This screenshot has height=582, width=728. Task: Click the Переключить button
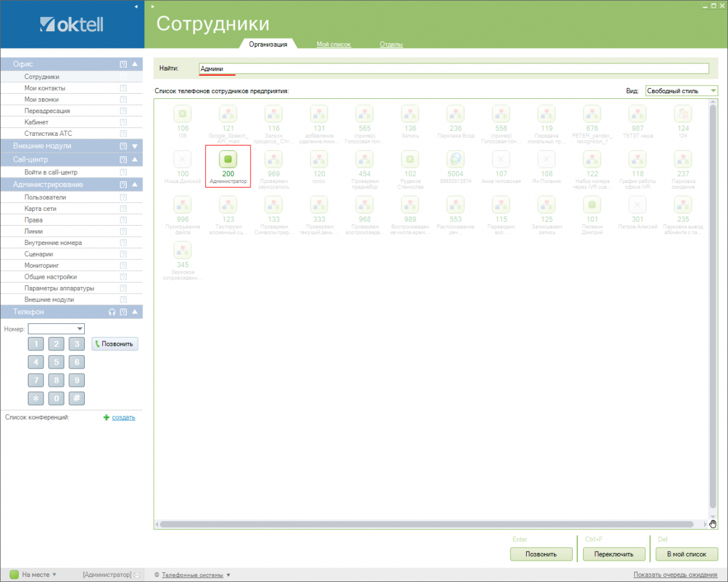point(614,554)
